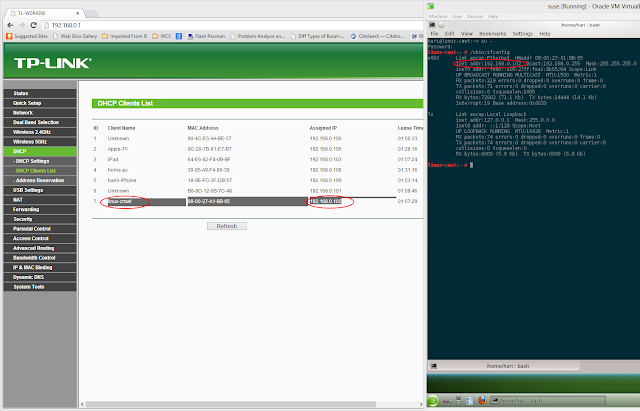
Task: Launch Firefox from the KDE panel
Action: (482, 401)
